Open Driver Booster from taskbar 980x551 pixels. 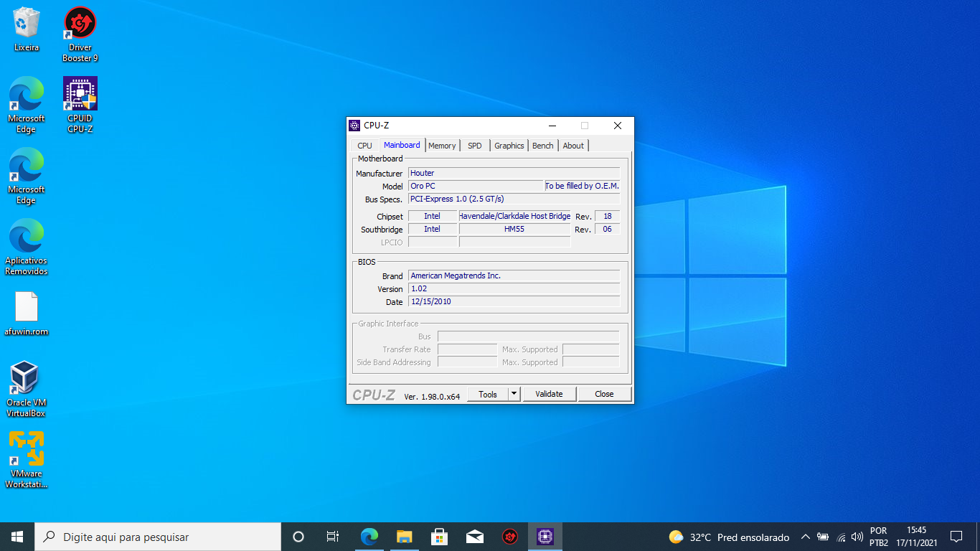(x=510, y=537)
